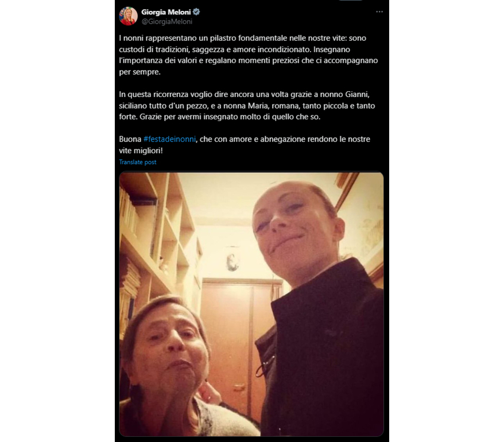Open the three-dot more options menu
Viewport: 504px width, 442px height.
(379, 11)
